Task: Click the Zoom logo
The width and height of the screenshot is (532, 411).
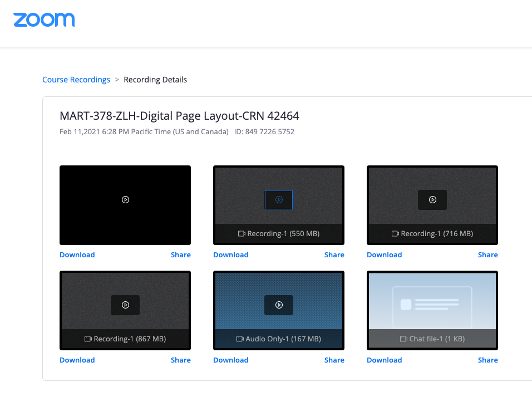Action: pos(44,19)
